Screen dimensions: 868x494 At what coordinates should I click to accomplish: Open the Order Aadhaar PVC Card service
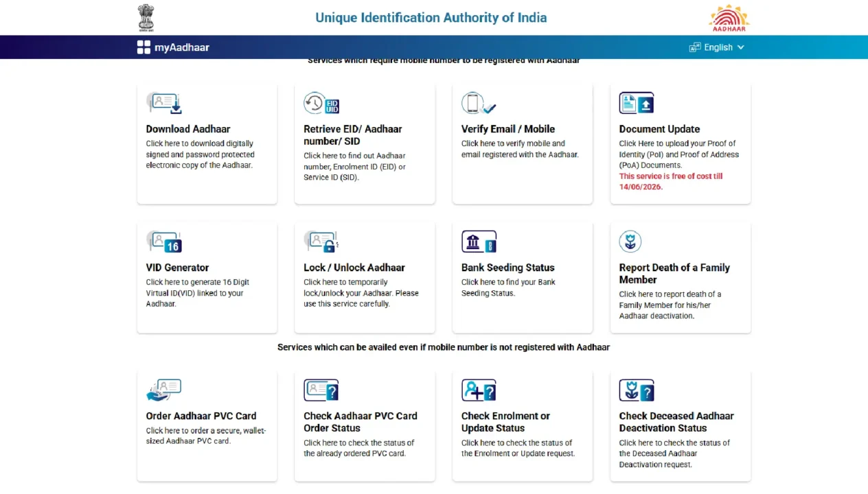point(207,426)
